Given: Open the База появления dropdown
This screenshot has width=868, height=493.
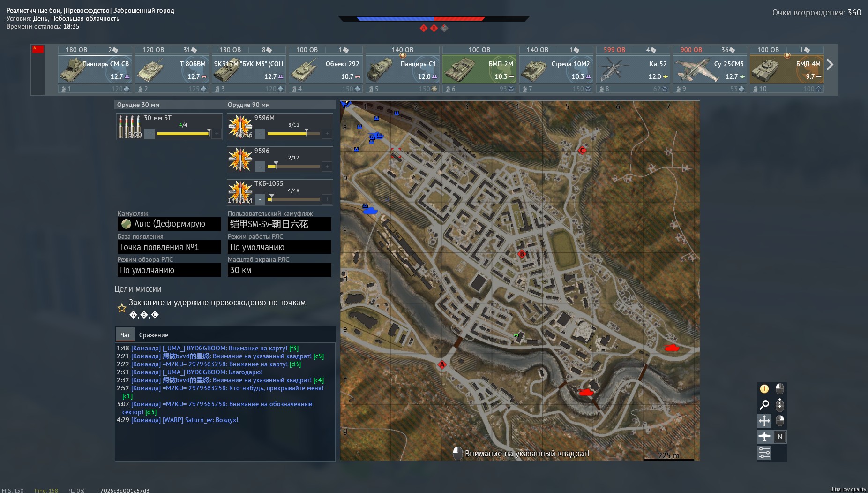Looking at the screenshot, I should pos(169,247).
